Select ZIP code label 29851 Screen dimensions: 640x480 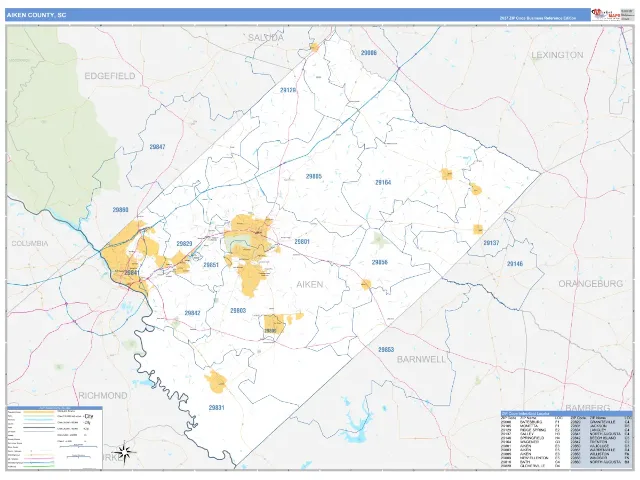pyautogui.click(x=211, y=265)
